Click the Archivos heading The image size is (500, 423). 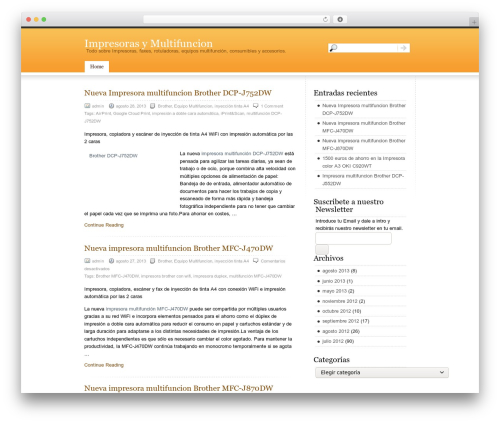328,258
